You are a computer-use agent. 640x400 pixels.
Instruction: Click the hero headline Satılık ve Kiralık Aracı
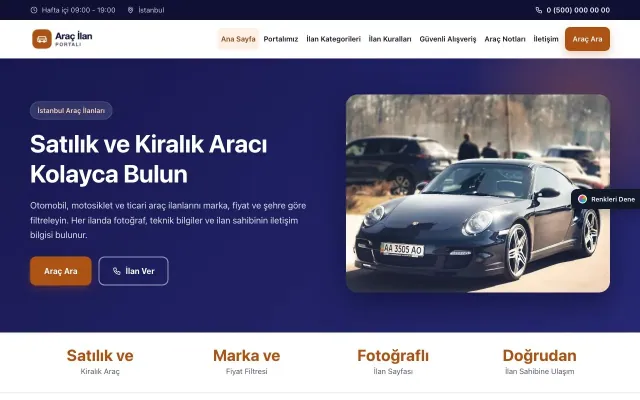coord(149,144)
